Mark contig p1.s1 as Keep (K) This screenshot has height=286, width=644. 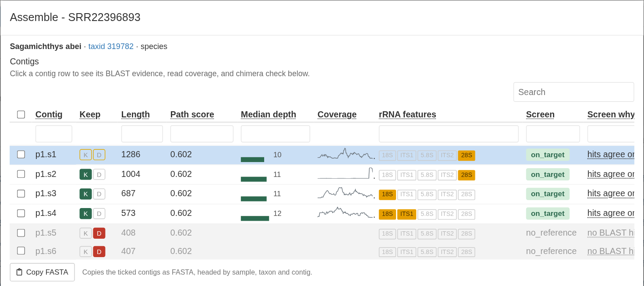85,155
